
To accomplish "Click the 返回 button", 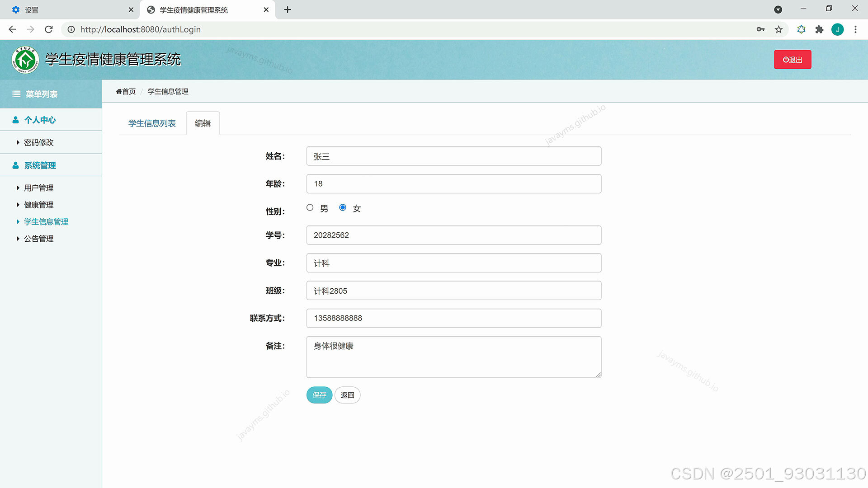I will (347, 395).
